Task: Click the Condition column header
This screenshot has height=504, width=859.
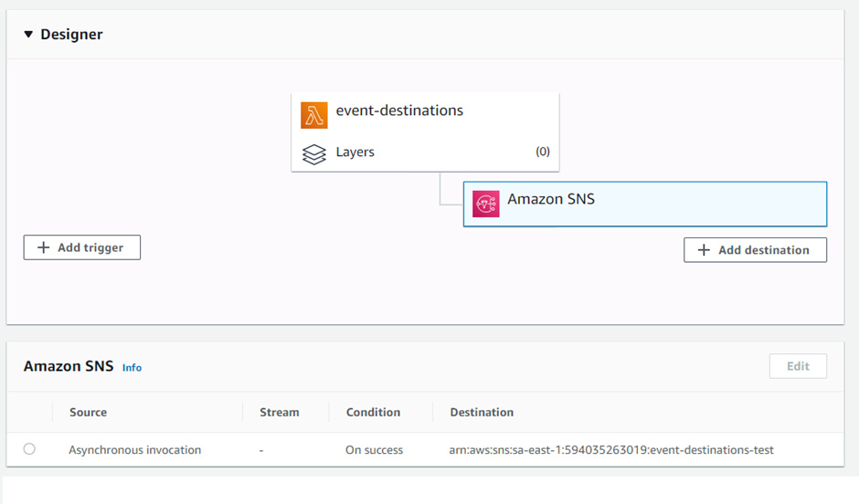Action: (373, 412)
